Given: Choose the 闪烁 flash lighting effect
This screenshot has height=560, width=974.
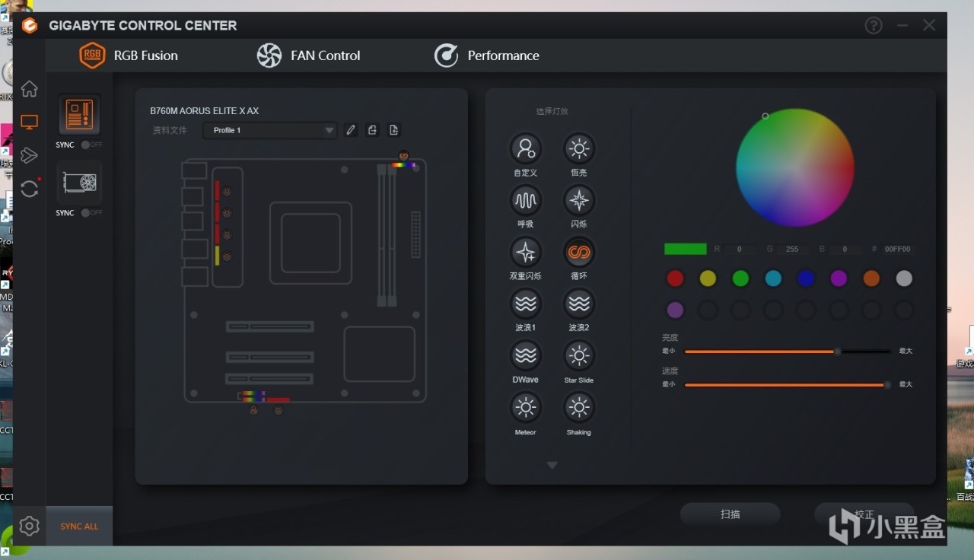Looking at the screenshot, I should [578, 200].
